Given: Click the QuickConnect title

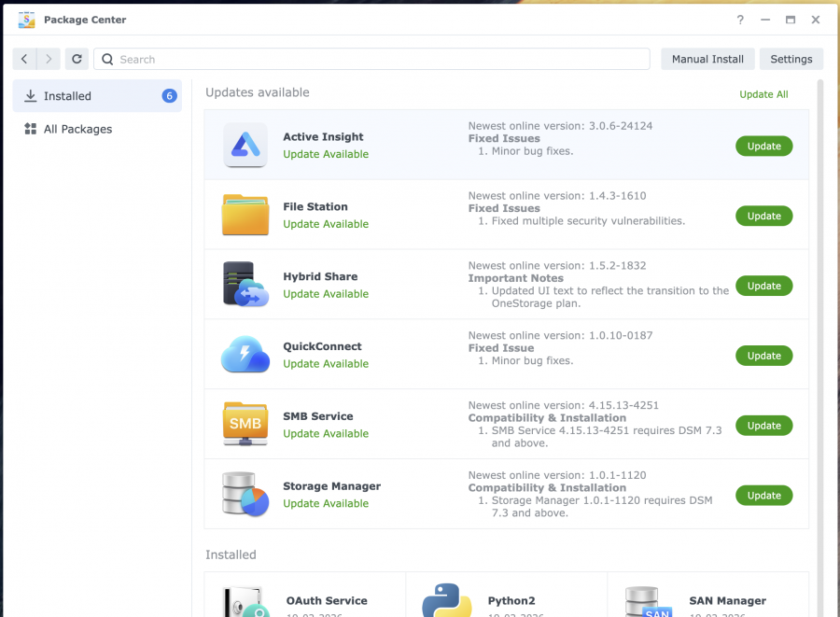Looking at the screenshot, I should 322,346.
